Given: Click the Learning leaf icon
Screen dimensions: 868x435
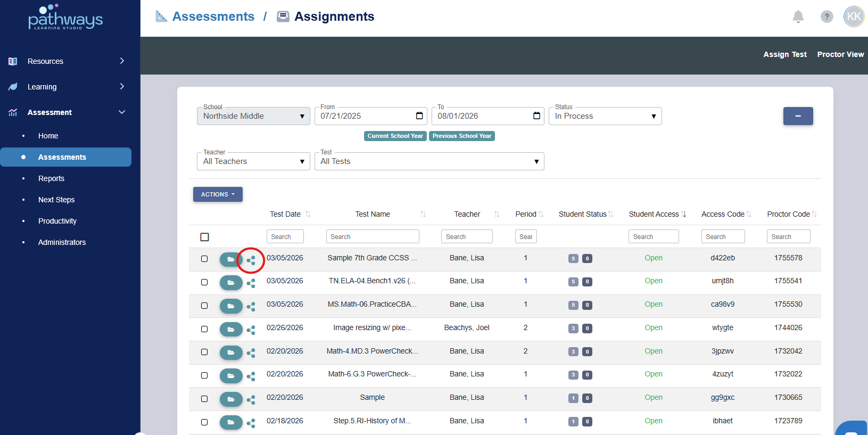Looking at the screenshot, I should coord(13,87).
